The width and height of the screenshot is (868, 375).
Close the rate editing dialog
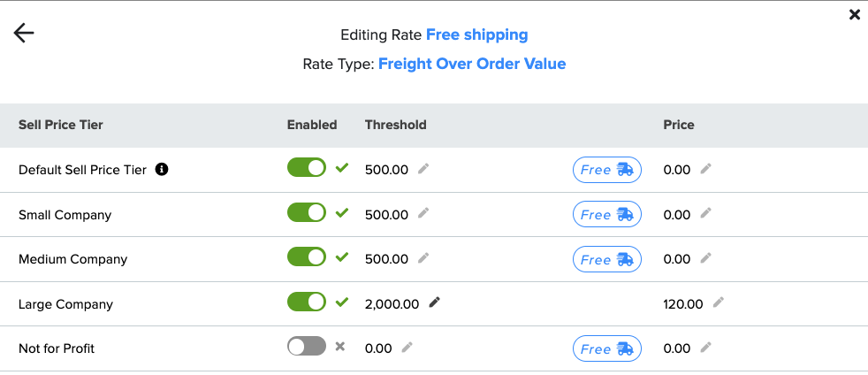(855, 14)
